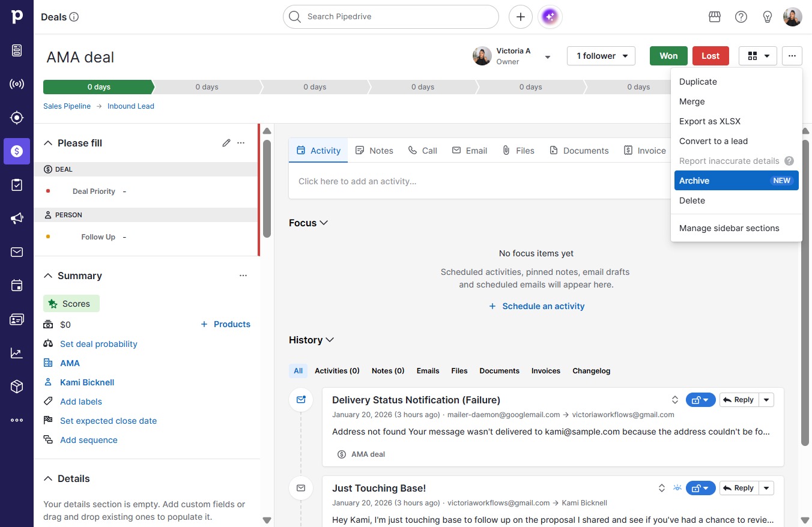The image size is (812, 527).
Task: Open Leads inbox in the sidebar
Action: tap(17, 50)
